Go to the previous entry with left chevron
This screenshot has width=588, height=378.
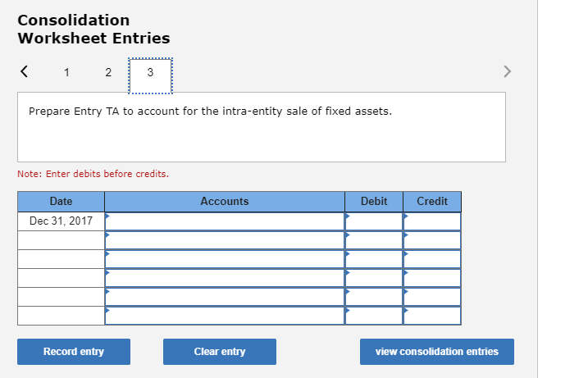click(24, 71)
